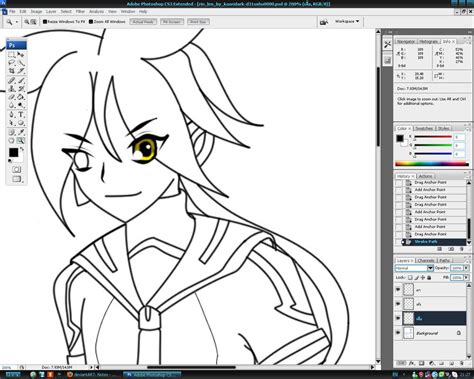474x379 pixels.
Task: Select the Eraser tool
Action: [x=12, y=97]
